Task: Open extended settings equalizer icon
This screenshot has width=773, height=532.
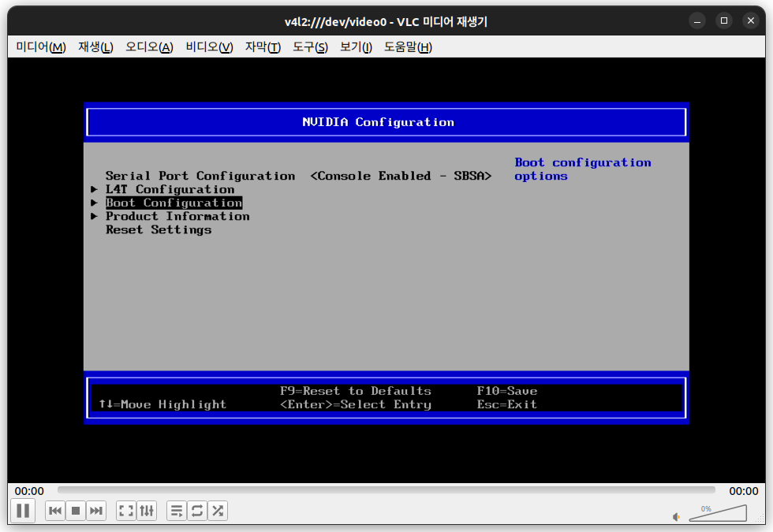Action: tap(147, 511)
